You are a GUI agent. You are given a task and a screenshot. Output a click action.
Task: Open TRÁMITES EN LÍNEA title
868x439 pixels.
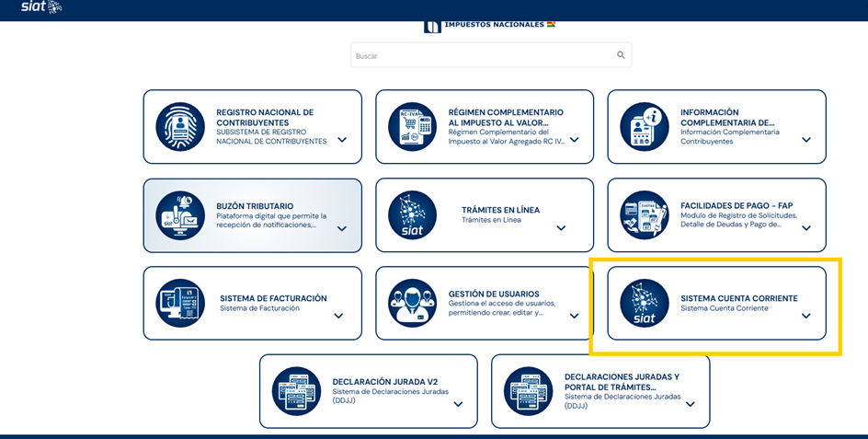(500, 210)
